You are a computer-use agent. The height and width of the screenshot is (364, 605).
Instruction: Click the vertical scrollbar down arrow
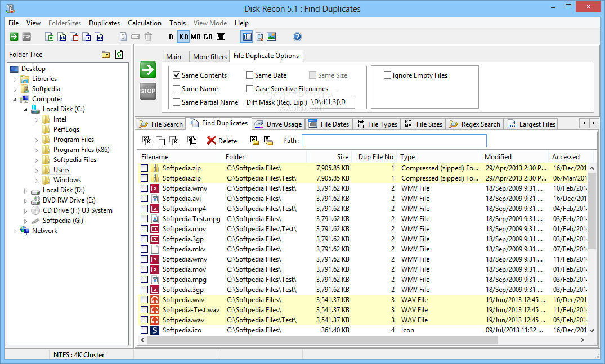[x=591, y=331]
